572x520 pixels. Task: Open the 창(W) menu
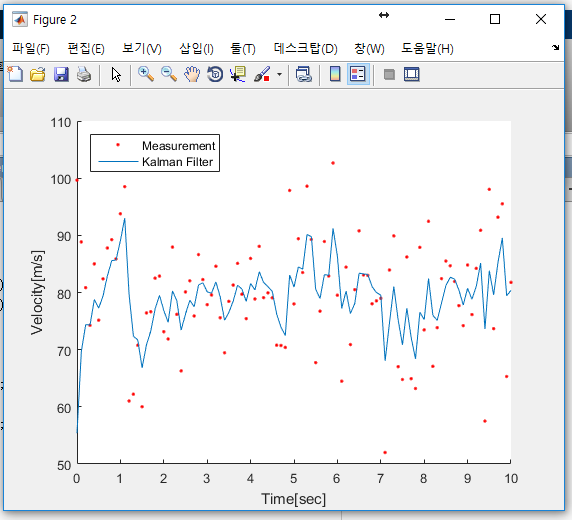pos(369,49)
